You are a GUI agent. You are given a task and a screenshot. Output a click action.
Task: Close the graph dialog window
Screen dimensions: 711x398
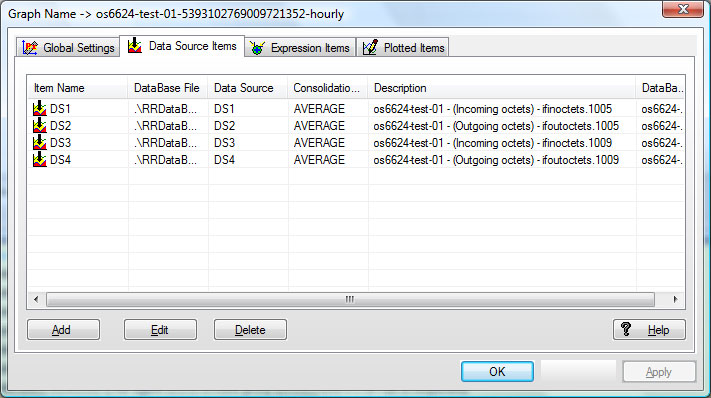pyautogui.click(x=683, y=9)
